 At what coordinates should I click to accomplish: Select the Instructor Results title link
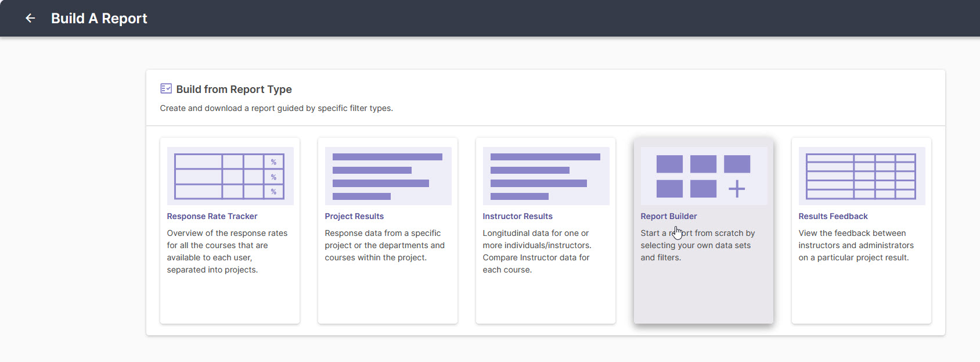click(x=517, y=216)
